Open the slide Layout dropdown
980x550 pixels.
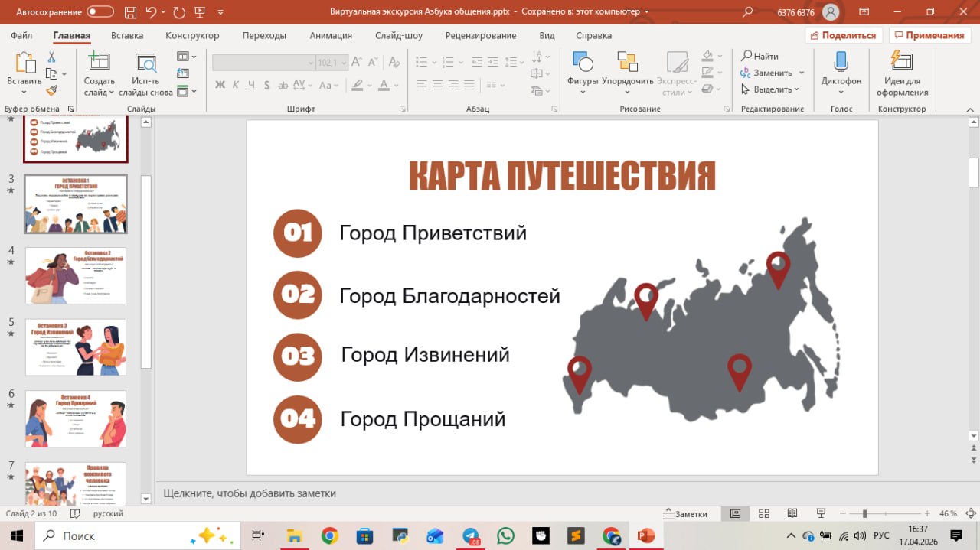tap(187, 57)
